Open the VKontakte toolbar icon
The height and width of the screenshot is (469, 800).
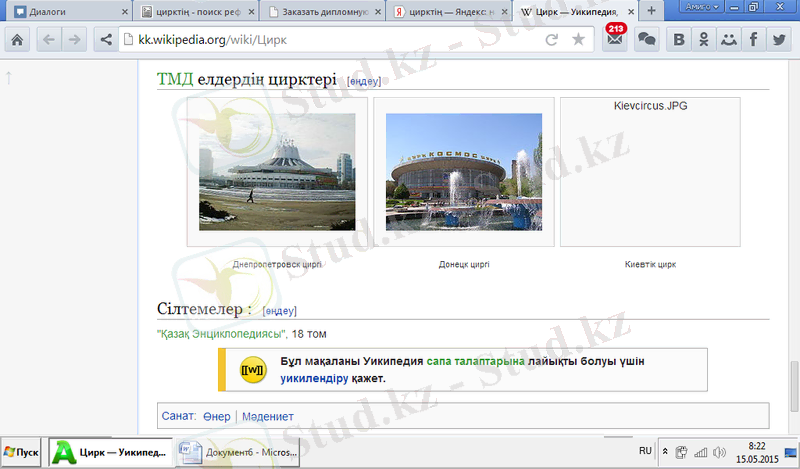681,40
